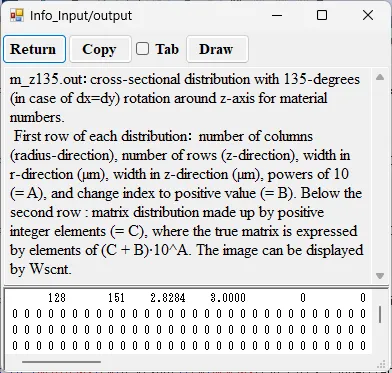Minimize the Info_Input/output window
This screenshot has height=373, width=392.
pos(277,15)
